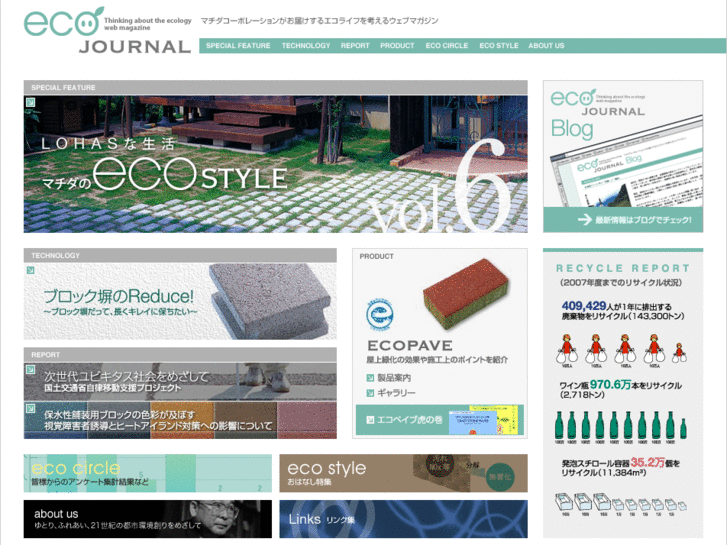Open the eco circle survey results banner

pos(148,473)
